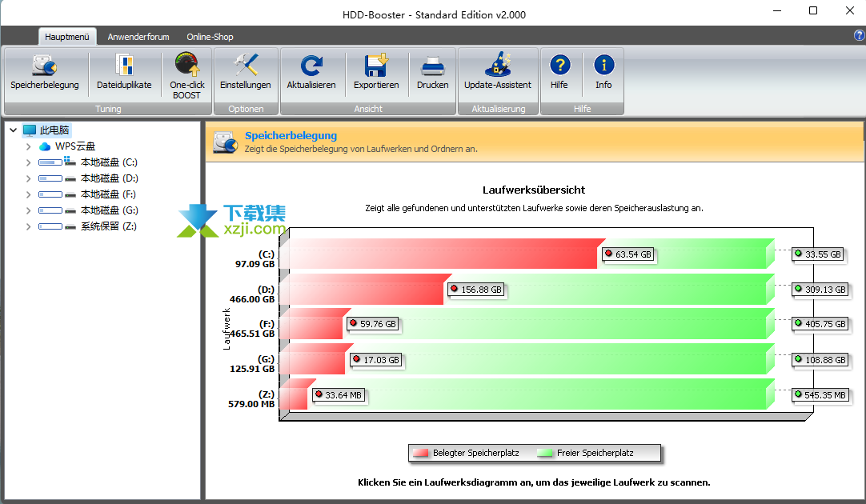Viewport: 866px width, 504px height.
Task: Expand the 本地磁盘 (F:) node
Action: click(28, 194)
